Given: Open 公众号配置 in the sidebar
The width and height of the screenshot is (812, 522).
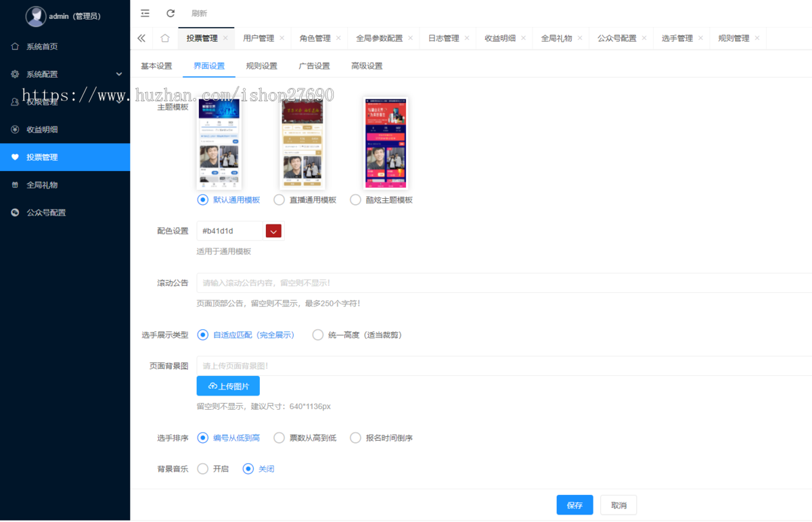Looking at the screenshot, I should click(x=46, y=213).
